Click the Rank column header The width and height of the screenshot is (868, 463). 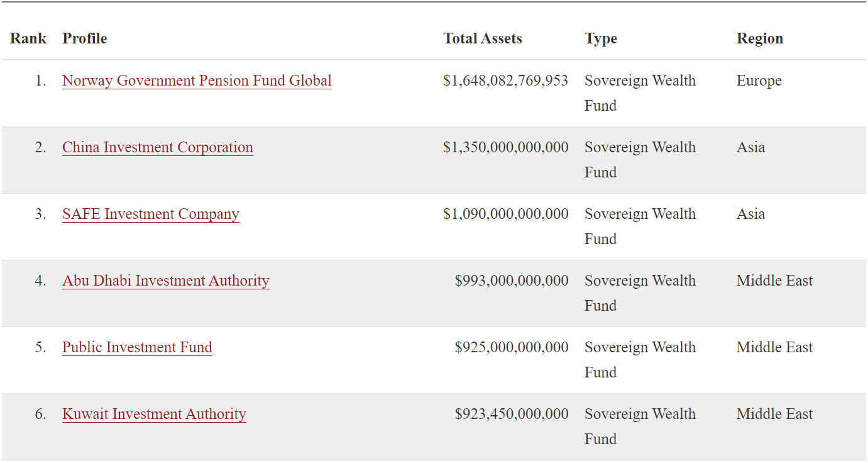[28, 38]
